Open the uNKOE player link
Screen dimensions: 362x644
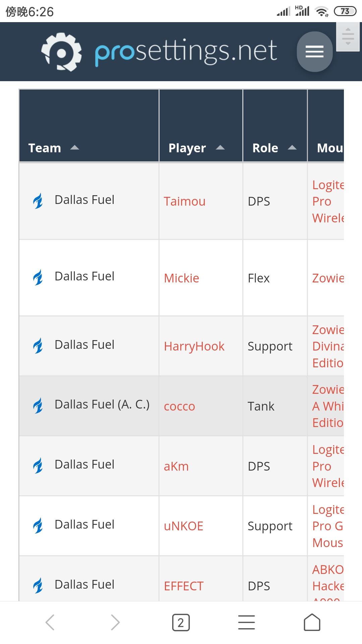pyautogui.click(x=183, y=526)
